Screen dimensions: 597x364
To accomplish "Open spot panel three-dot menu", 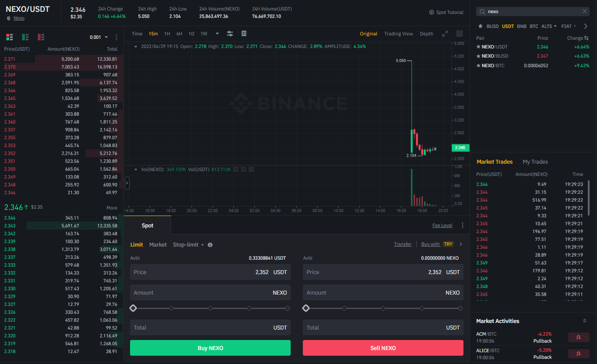I will pos(463,225).
